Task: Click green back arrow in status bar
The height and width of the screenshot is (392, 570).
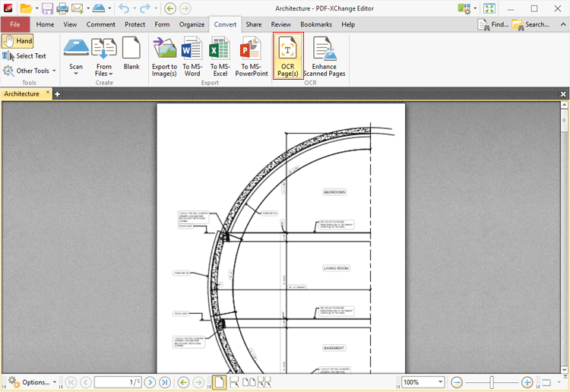Action: coord(184,382)
